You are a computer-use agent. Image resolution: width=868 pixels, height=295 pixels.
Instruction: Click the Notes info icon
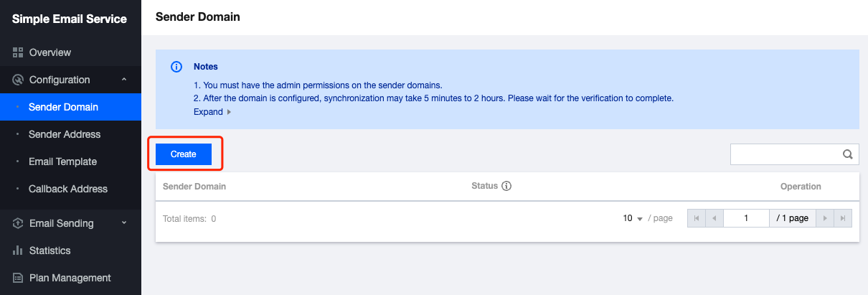pyautogui.click(x=176, y=67)
